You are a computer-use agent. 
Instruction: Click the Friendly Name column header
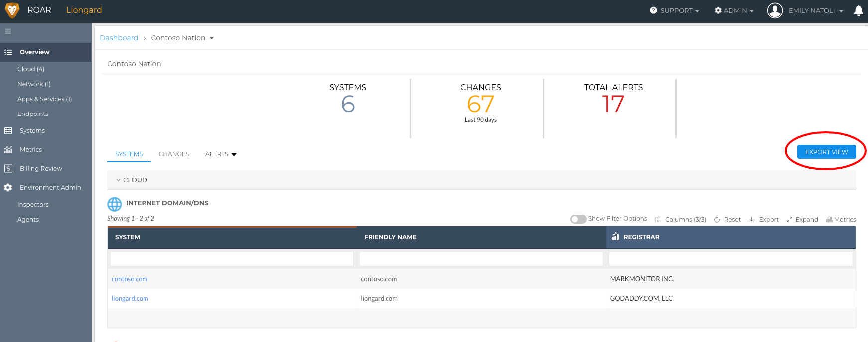(x=481, y=237)
